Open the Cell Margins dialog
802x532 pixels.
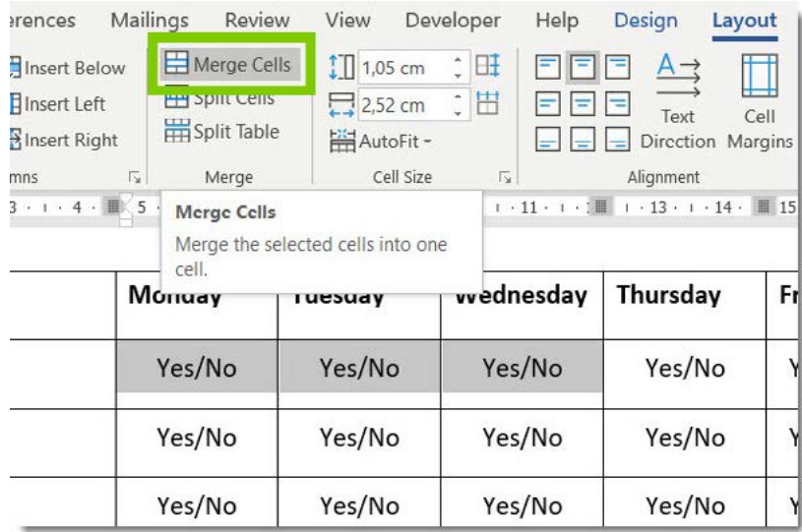(760, 102)
